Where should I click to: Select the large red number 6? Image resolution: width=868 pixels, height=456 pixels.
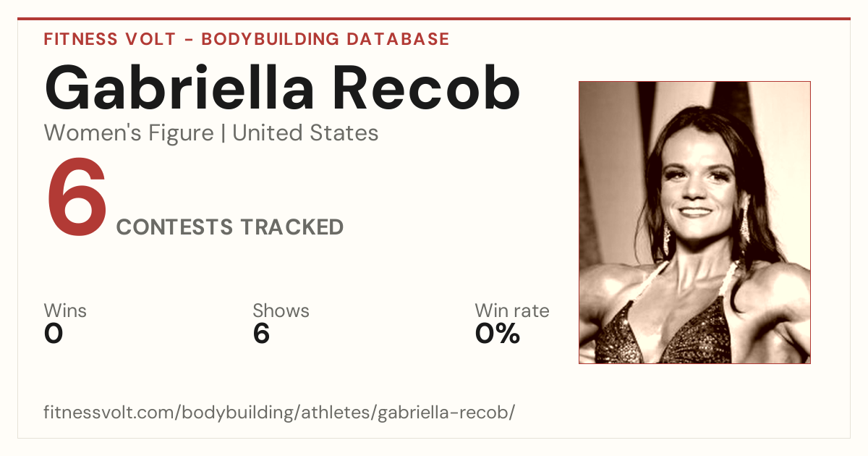[77, 199]
